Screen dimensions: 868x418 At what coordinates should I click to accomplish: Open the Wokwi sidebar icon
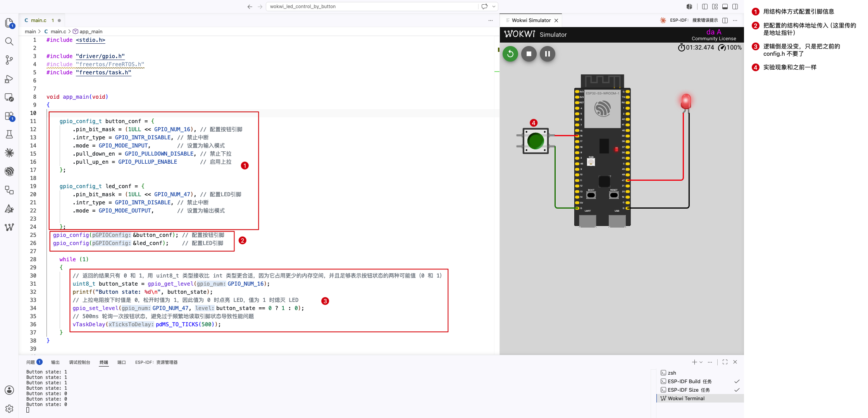pos(9,227)
